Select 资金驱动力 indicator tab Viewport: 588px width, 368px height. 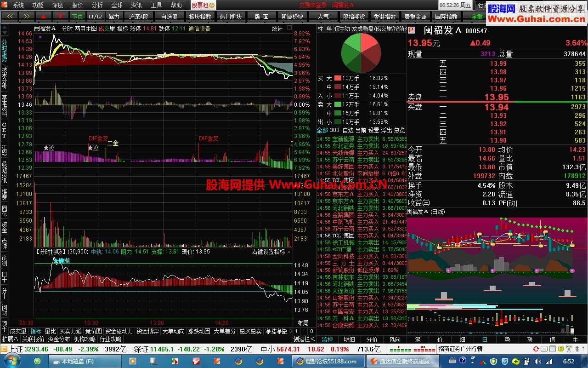(119, 331)
